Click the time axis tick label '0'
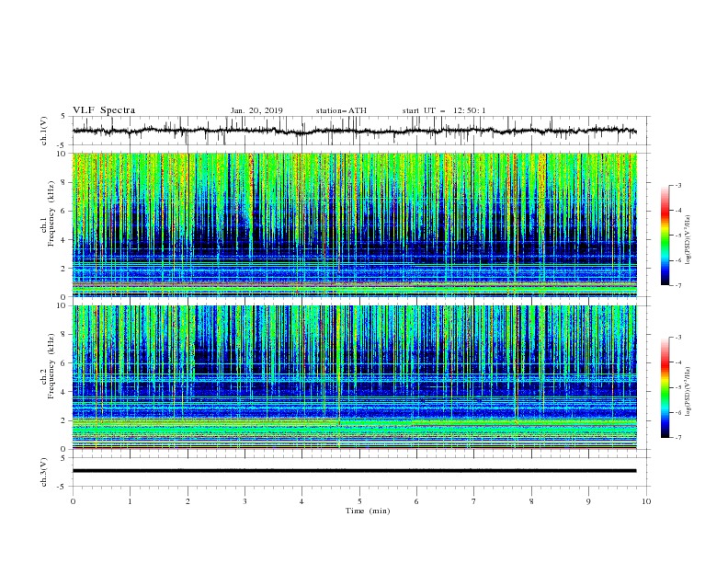 (x=73, y=501)
